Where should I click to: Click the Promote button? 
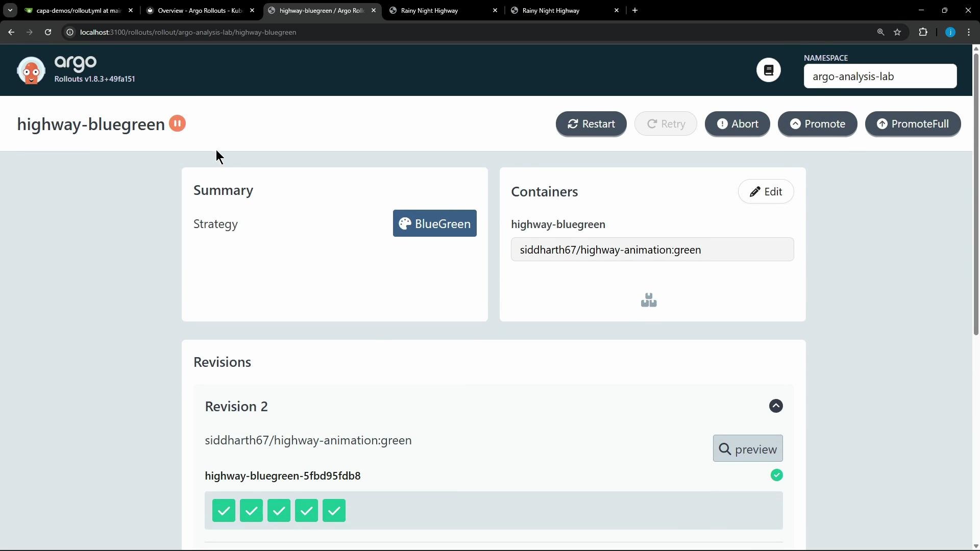[817, 124]
